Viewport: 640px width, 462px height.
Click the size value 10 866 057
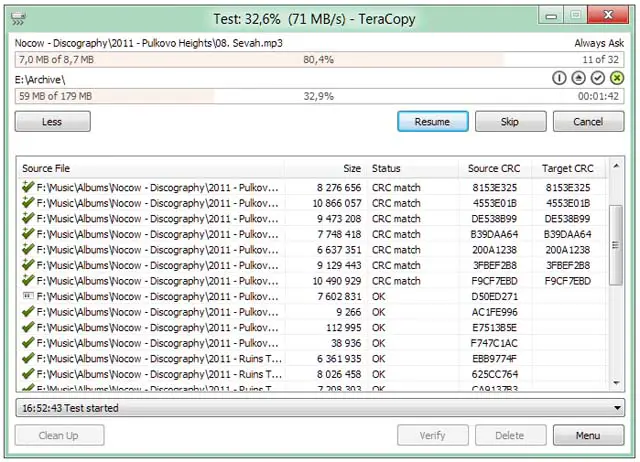[x=337, y=203]
